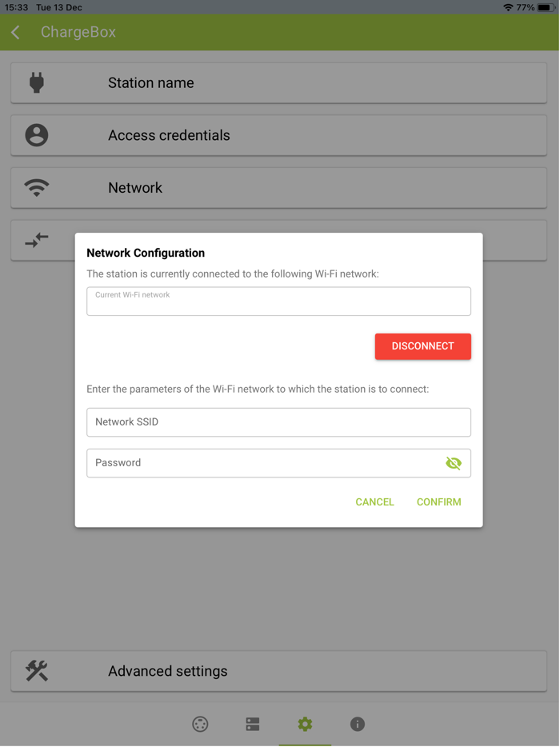Image resolution: width=560 pixels, height=747 pixels.
Task: Tap the back arrow beside ChargeBox
Action: (16, 32)
